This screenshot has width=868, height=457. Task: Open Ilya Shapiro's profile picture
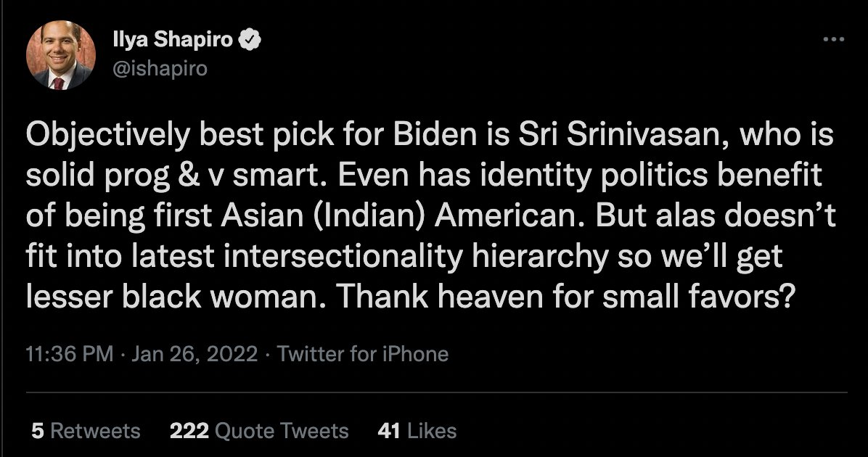click(60, 56)
